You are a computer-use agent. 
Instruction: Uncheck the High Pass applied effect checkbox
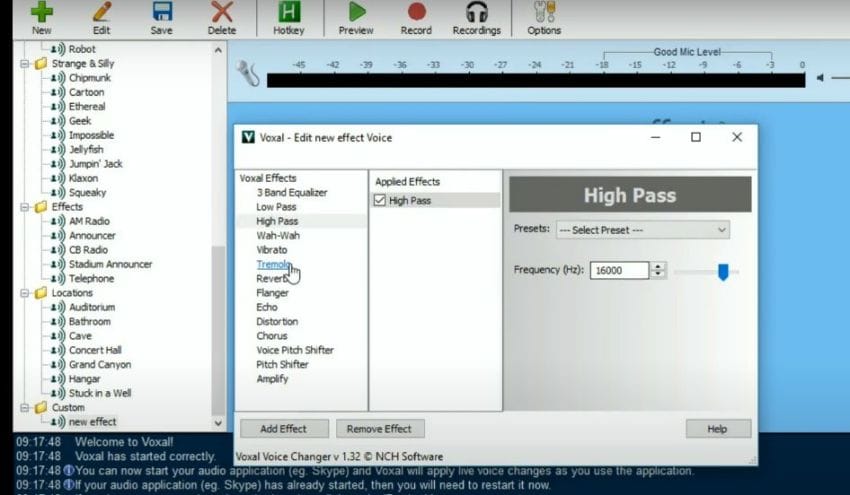[x=379, y=201]
